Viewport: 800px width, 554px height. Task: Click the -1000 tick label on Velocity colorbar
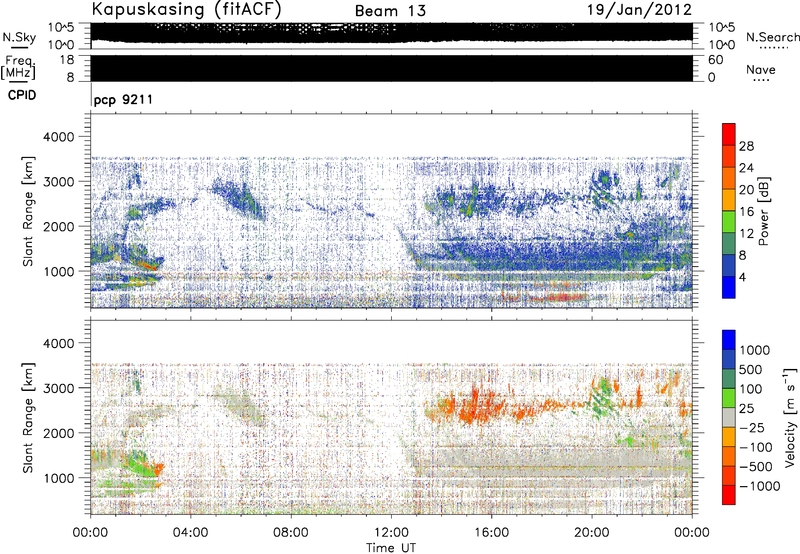click(760, 486)
